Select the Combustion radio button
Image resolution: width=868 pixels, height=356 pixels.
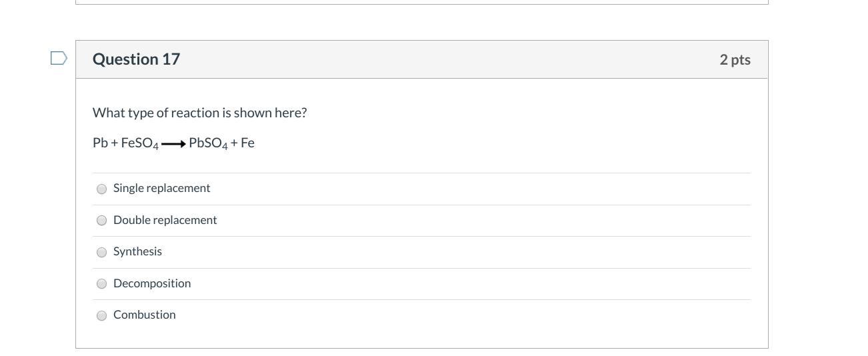[102, 315]
